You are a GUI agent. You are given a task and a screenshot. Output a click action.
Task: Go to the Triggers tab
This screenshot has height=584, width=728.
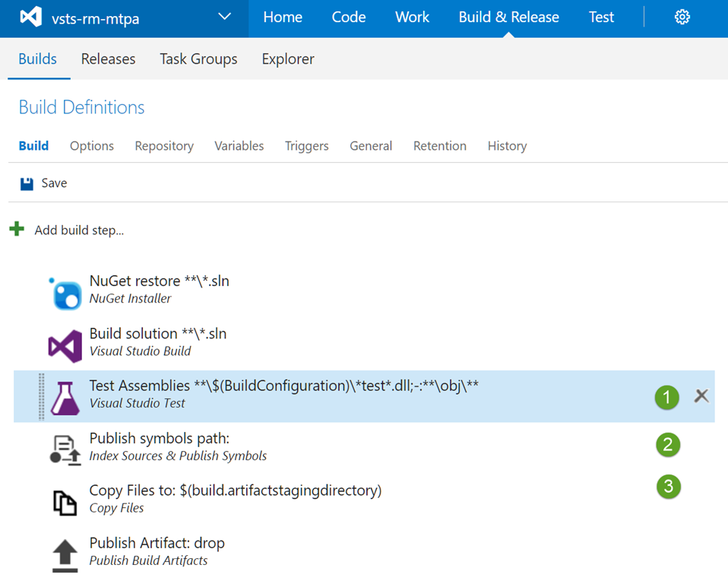306,146
